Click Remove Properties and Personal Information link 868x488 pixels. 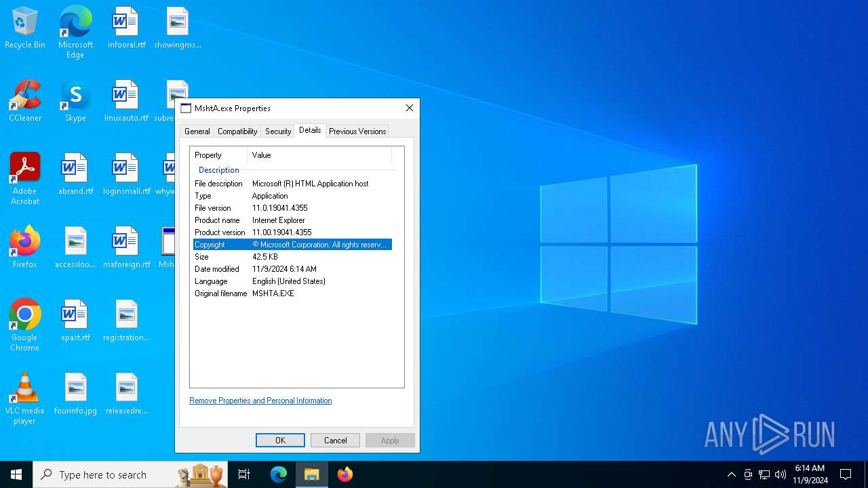(x=260, y=401)
